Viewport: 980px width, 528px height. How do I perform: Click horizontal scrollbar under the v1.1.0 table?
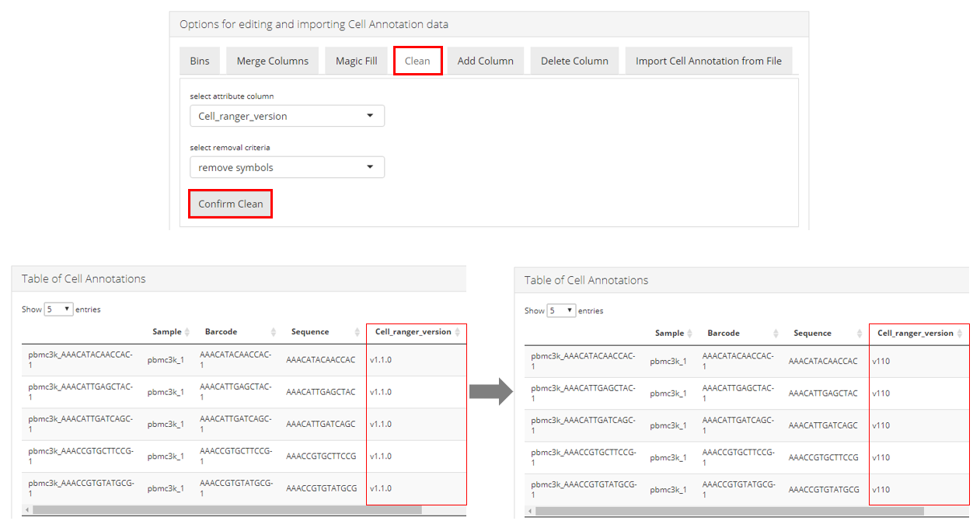coord(225,510)
